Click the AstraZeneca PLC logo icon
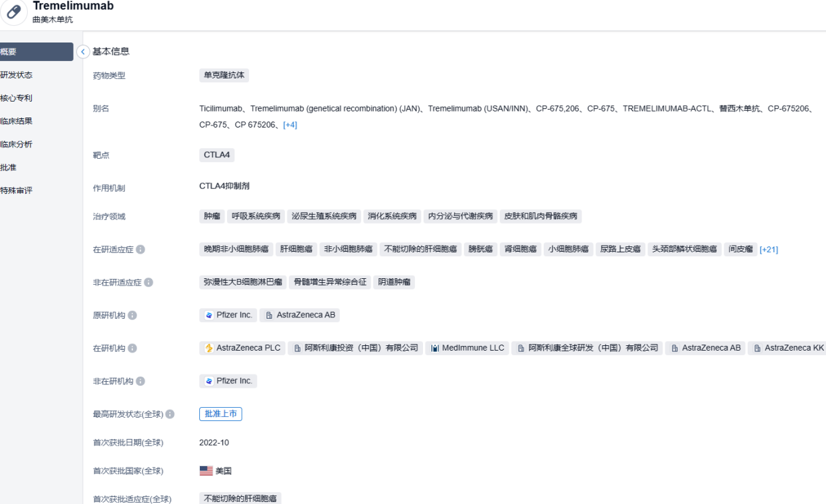 pyautogui.click(x=209, y=348)
